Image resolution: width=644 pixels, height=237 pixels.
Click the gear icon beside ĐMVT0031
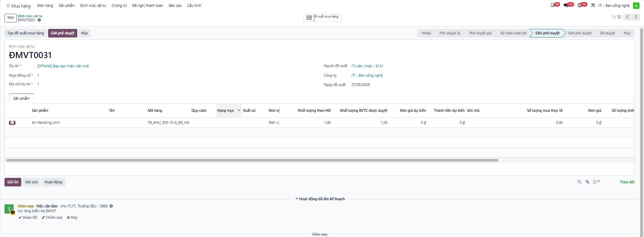tap(39, 20)
